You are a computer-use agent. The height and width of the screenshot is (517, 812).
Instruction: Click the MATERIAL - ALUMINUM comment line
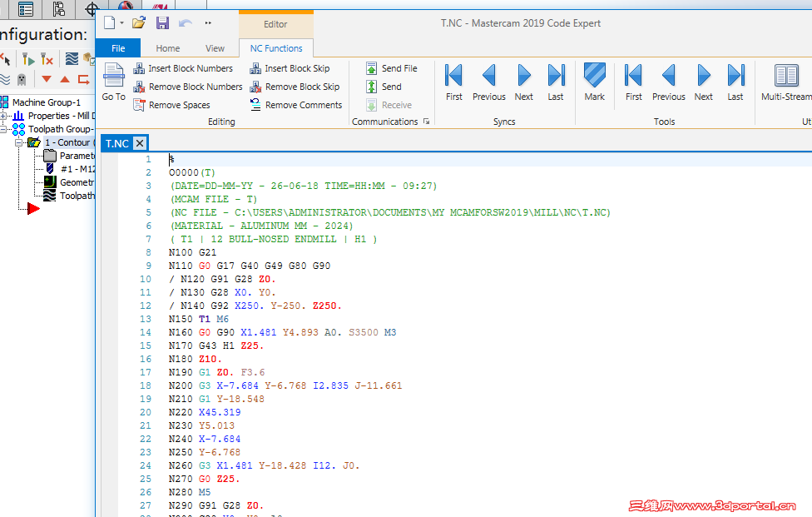point(262,226)
